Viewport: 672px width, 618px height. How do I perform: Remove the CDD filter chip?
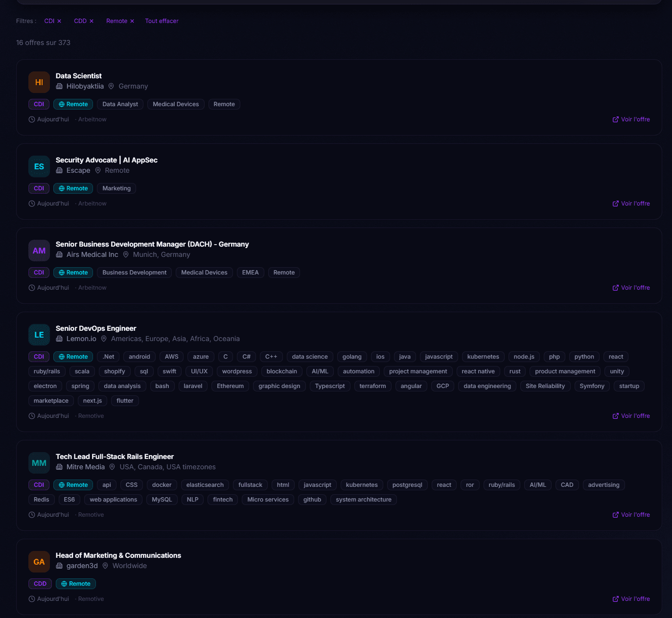(84, 21)
